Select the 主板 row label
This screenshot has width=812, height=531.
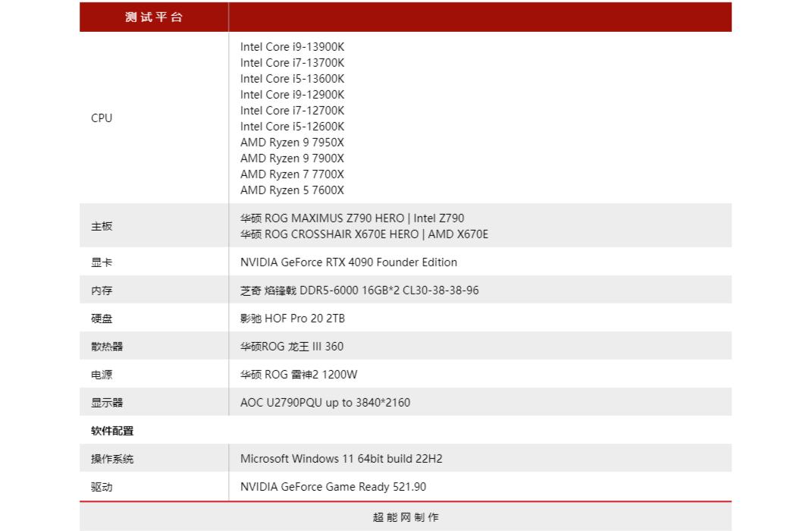tap(102, 226)
